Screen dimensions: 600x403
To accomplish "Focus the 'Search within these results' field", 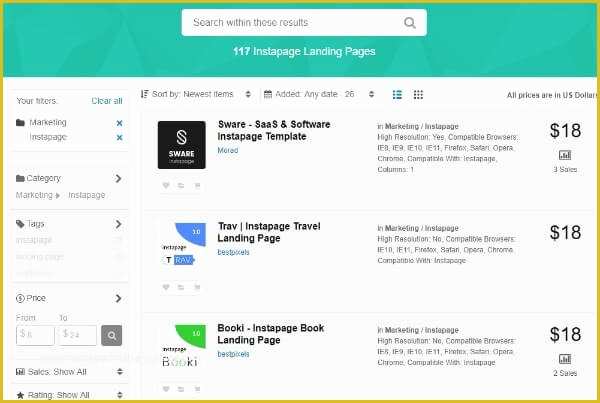I will click(x=304, y=23).
